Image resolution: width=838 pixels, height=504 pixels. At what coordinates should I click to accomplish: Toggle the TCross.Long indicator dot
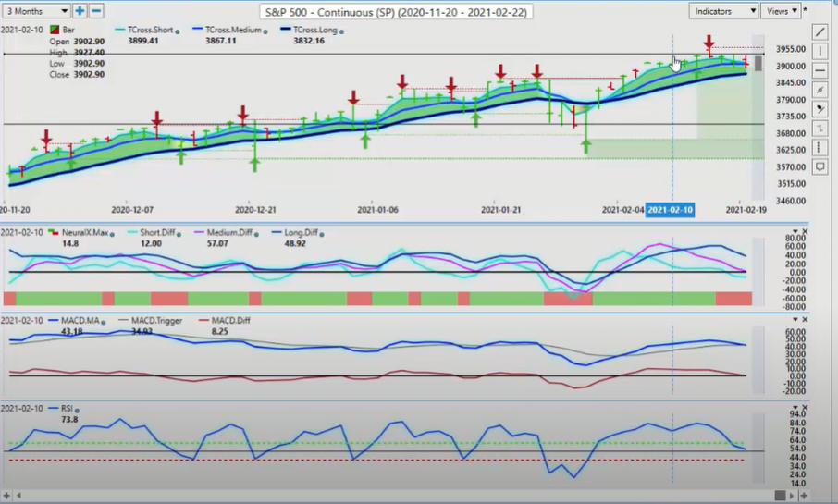(341, 31)
